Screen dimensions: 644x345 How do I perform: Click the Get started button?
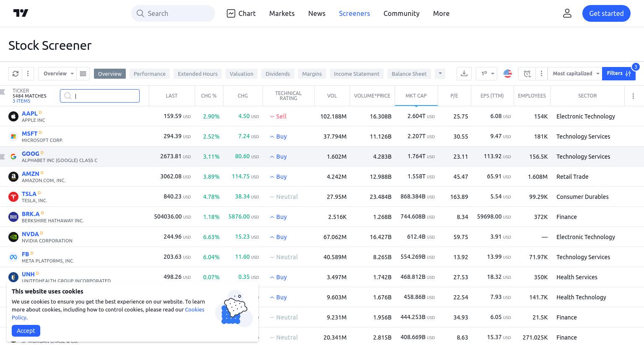click(x=606, y=13)
